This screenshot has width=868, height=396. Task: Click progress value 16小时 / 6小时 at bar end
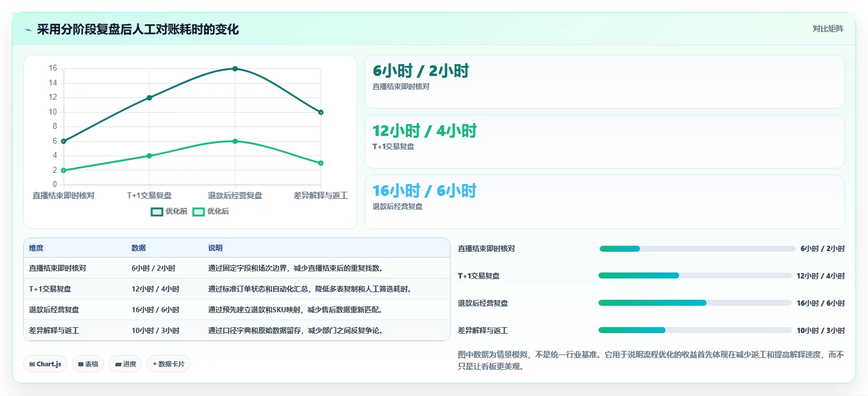pos(821,303)
